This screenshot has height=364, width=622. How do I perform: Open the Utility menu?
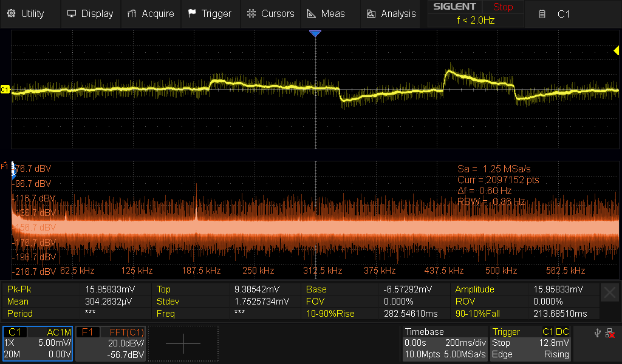coord(26,13)
